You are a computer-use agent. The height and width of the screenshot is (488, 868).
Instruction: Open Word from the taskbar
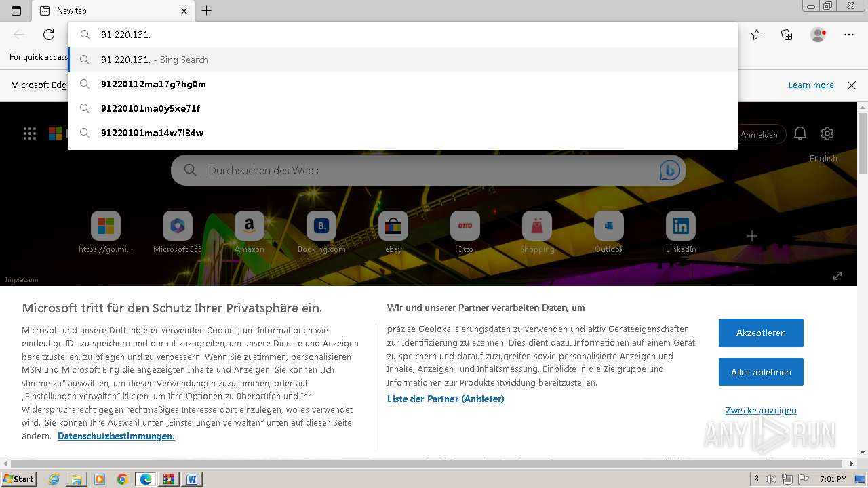(192, 479)
